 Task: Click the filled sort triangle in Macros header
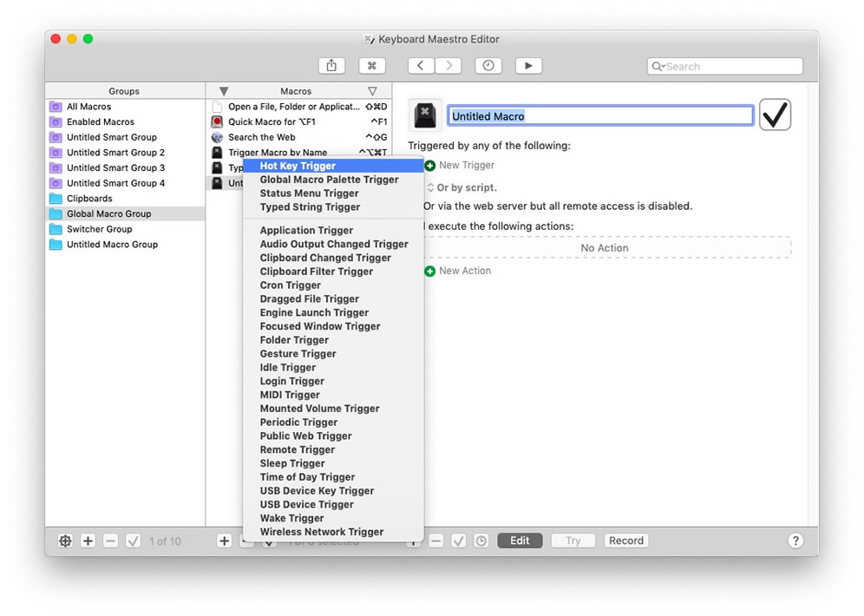point(224,91)
